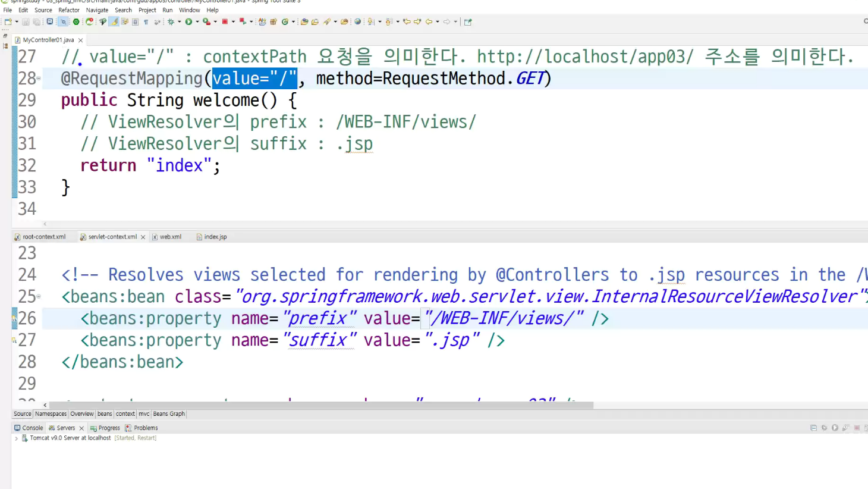Click the Debug bug icon in main toolbar
The width and height of the screenshot is (868, 489).
(x=171, y=22)
